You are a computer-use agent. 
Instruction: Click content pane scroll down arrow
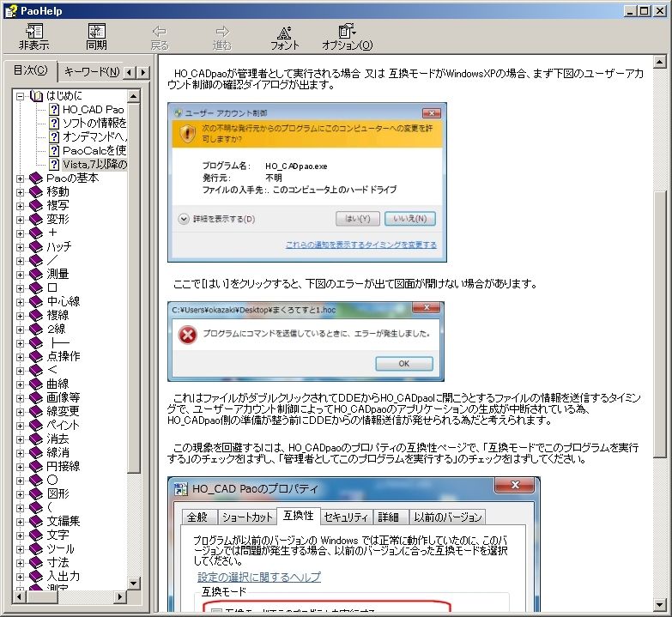point(660,605)
